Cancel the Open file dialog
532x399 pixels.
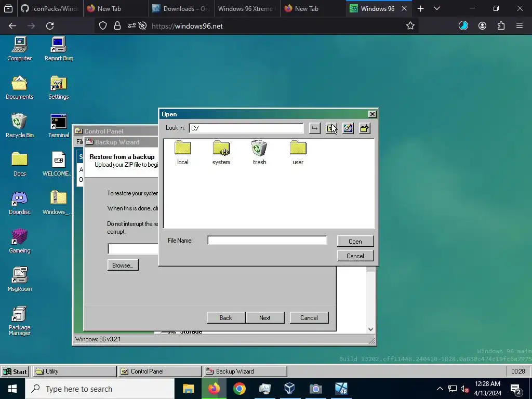(x=355, y=256)
